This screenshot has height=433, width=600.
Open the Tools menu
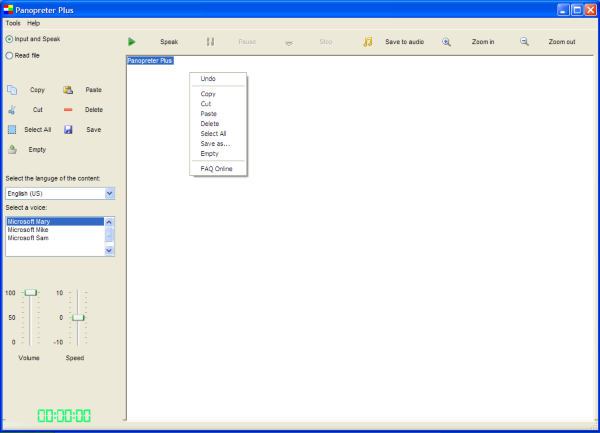(x=12, y=22)
